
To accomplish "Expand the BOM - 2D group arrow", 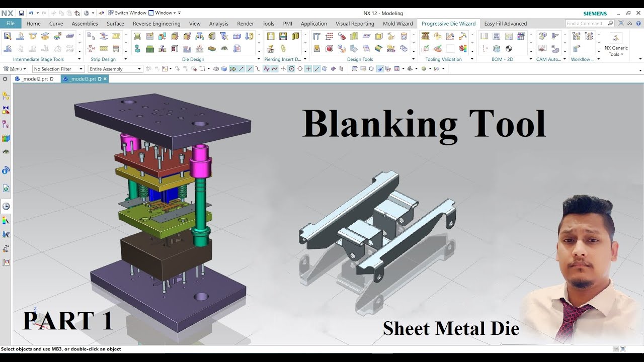I will (x=531, y=59).
